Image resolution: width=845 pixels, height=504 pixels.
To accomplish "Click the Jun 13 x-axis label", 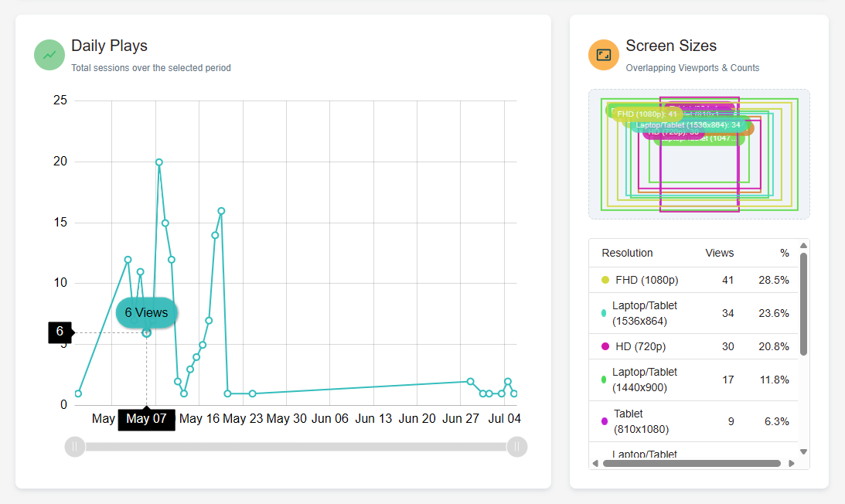I will click(373, 419).
